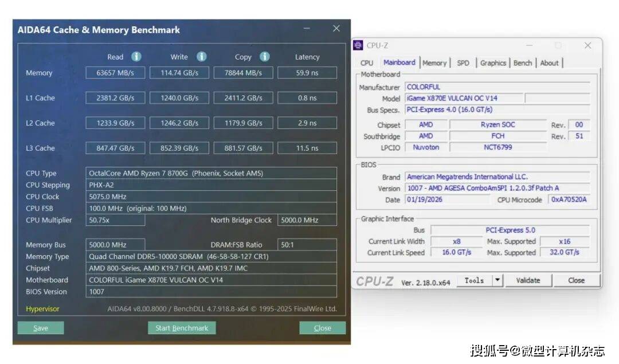Open the Tools dropdown arrow in CPU-Z
The height and width of the screenshot is (364, 619).
pyautogui.click(x=497, y=280)
